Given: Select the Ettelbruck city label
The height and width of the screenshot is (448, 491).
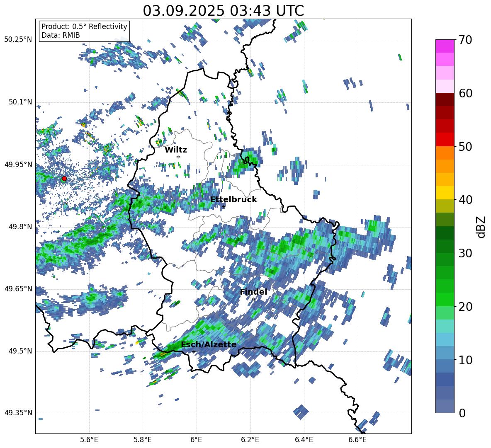Looking at the screenshot, I should pos(233,199).
